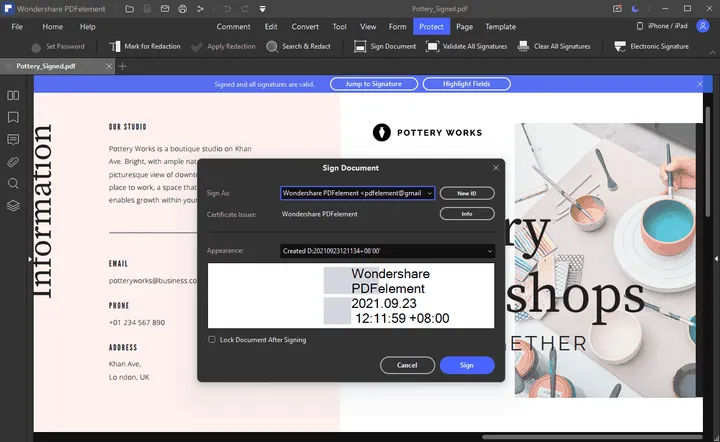
Task: Click the Electronic Signature tool
Action: [x=651, y=46]
